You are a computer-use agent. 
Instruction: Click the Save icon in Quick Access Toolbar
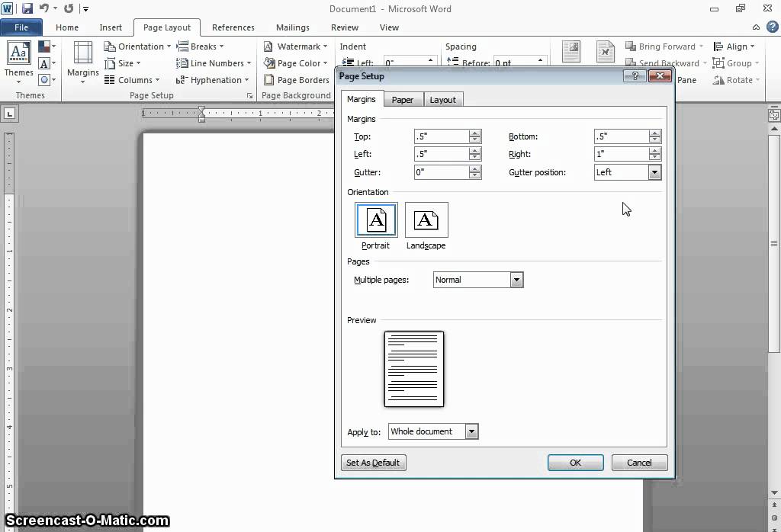27,8
